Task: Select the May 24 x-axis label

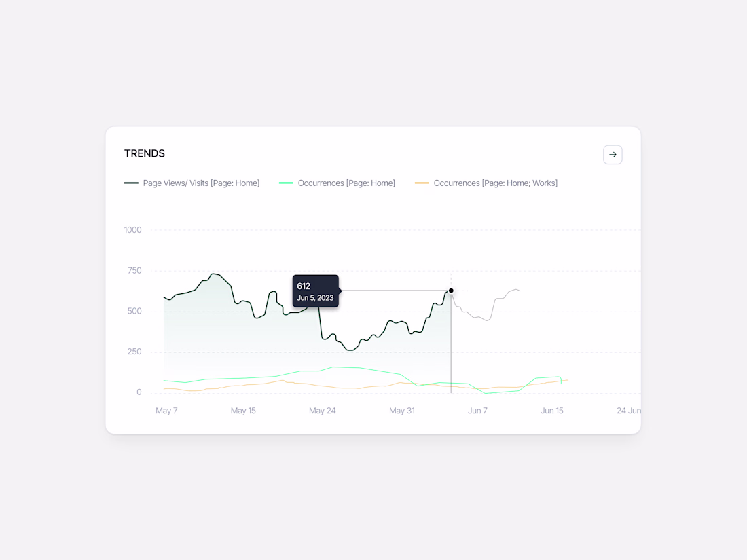Action: coord(322,411)
